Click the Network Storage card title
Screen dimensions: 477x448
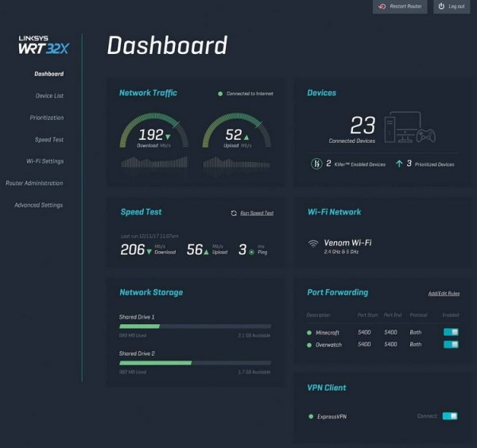151,292
